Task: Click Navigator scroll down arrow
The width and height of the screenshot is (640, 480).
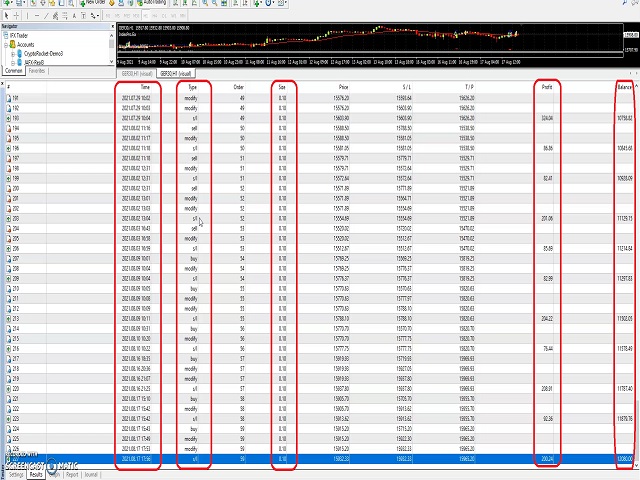Action: [x=111, y=62]
